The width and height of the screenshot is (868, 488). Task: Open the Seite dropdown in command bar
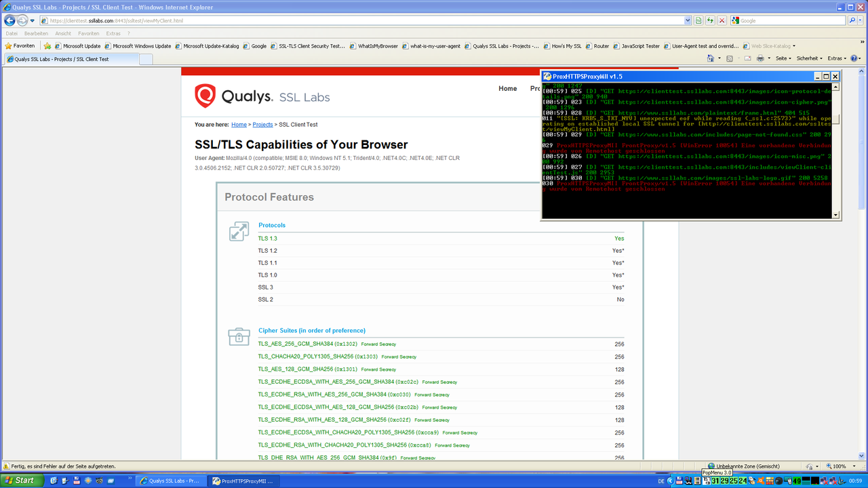(x=783, y=59)
